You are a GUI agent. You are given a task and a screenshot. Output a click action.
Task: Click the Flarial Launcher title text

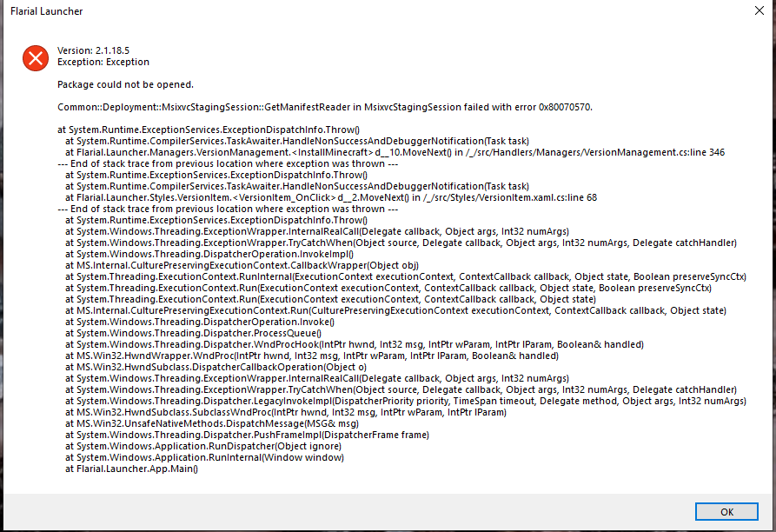[47, 11]
